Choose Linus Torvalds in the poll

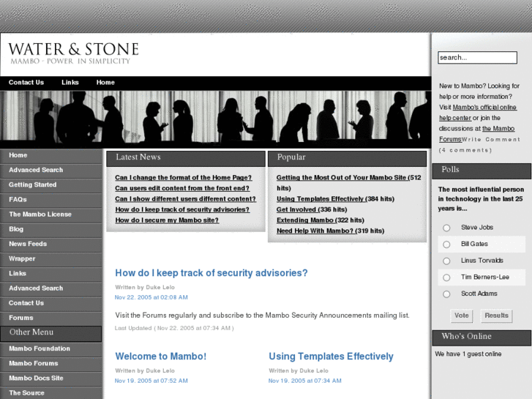(446, 261)
